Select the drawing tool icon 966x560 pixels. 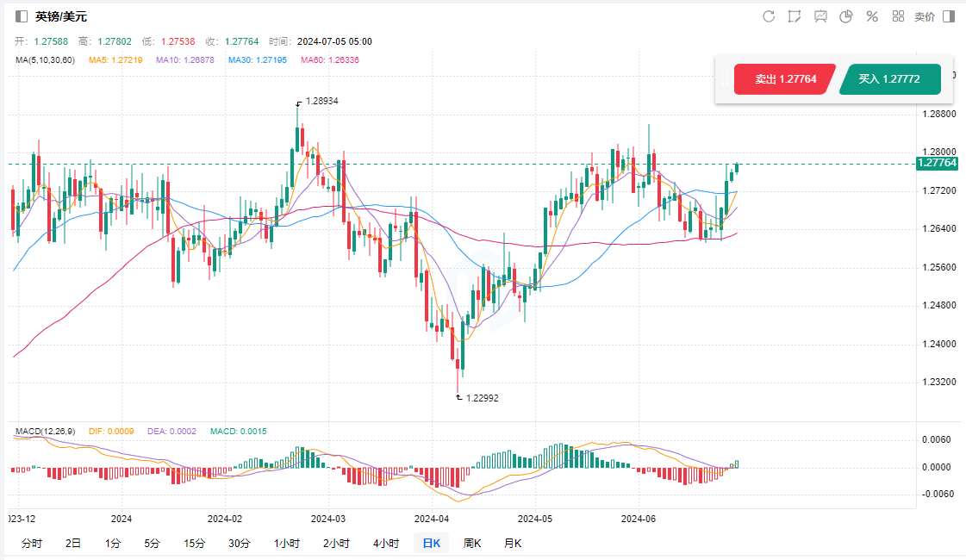(795, 16)
